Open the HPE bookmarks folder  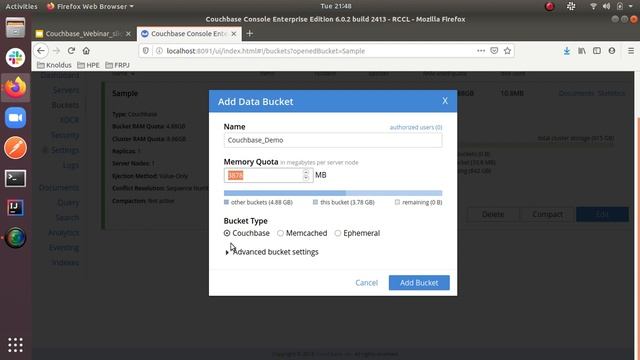pyautogui.click(x=88, y=65)
